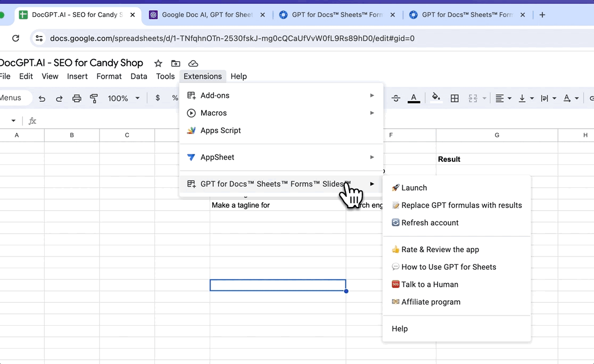594x364 pixels.
Task: Open a new browser tab
Action: point(542,15)
